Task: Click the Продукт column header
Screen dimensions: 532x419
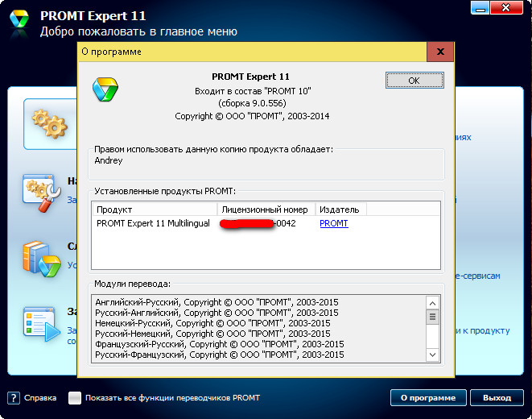Action: click(155, 209)
